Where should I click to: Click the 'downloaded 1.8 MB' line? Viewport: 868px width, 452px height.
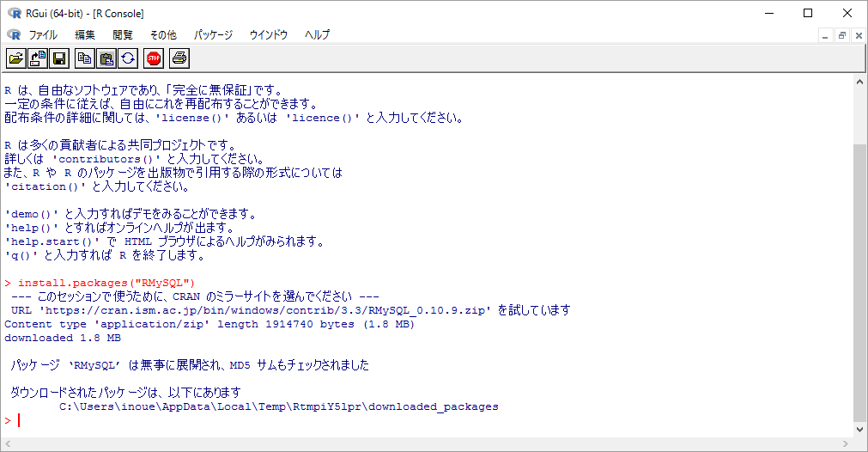(63, 338)
